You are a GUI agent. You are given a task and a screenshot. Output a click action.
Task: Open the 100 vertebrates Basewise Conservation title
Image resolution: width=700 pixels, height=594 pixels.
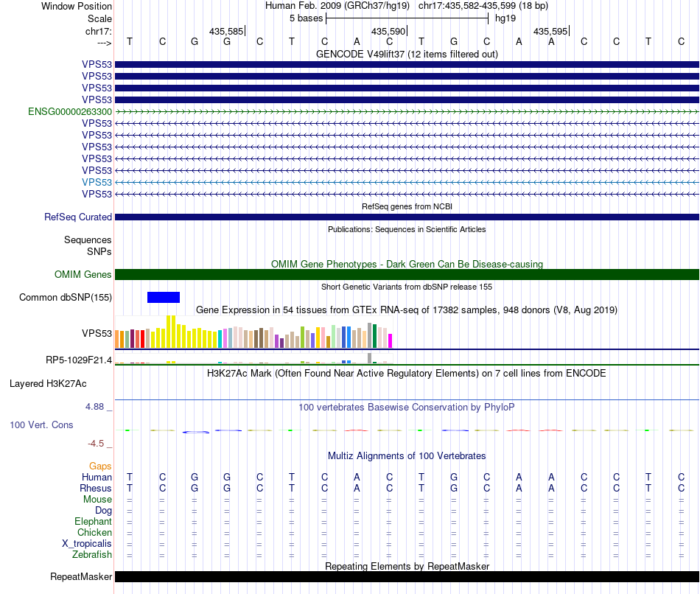pyautogui.click(x=407, y=408)
